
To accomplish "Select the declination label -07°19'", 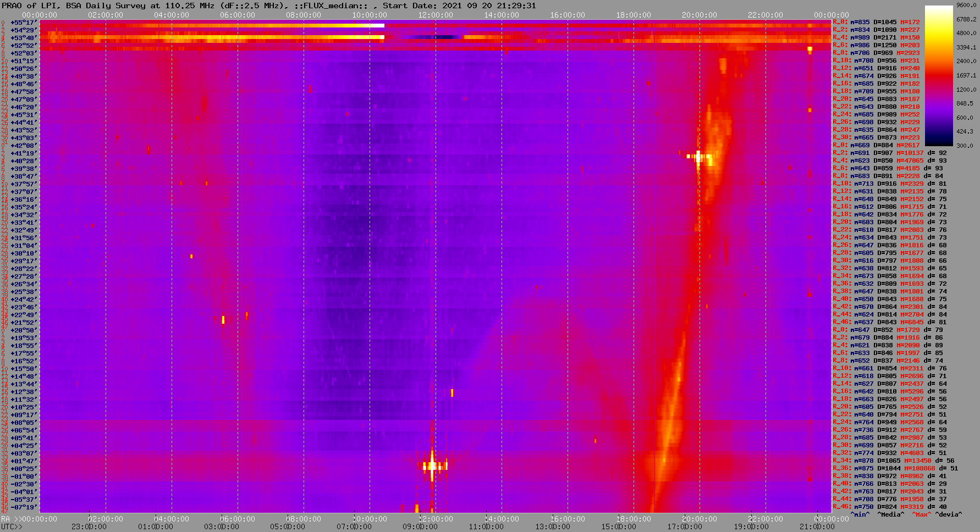I will point(23,507).
